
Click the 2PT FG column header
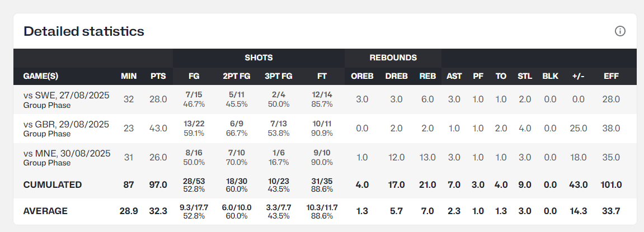pos(235,76)
